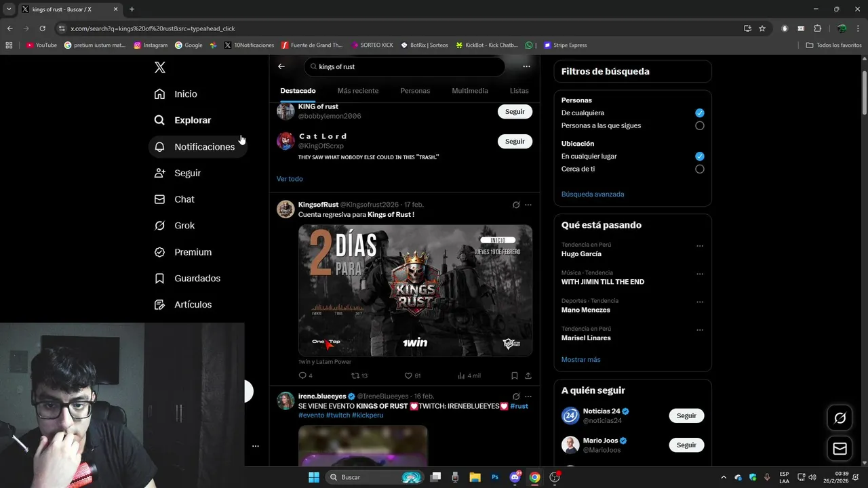This screenshot has width=868, height=488.
Task: Open the Explorar page
Action: (183, 120)
